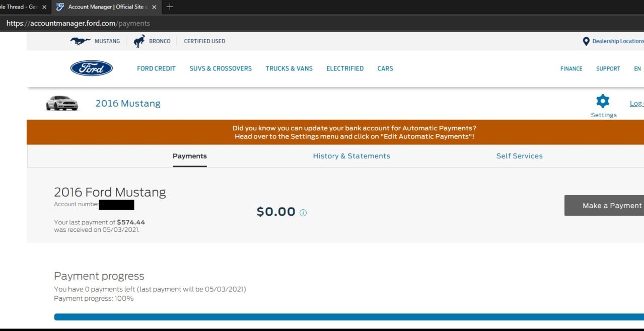Click the Mustang pony icon
The image size is (644, 331).
coord(81,41)
